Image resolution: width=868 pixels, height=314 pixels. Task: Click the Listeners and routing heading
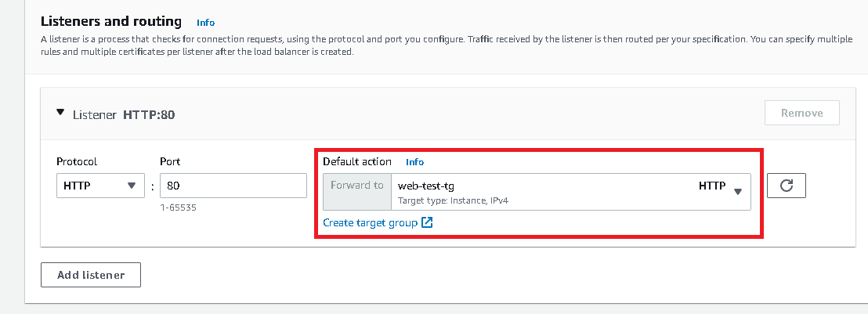[110, 21]
